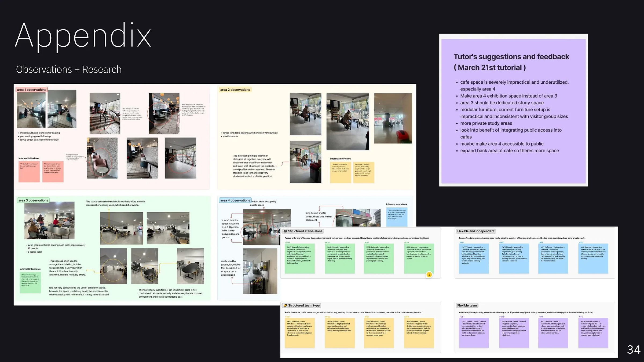The image size is (644, 362).
Task: Select the 'area 4 observations' label
Action: (x=235, y=200)
